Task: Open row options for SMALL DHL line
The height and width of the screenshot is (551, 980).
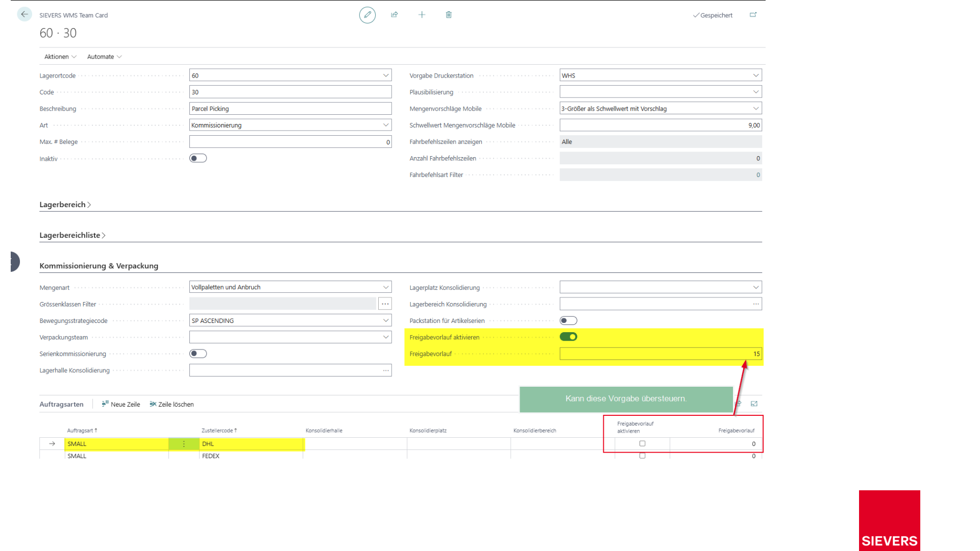Action: 184,444
